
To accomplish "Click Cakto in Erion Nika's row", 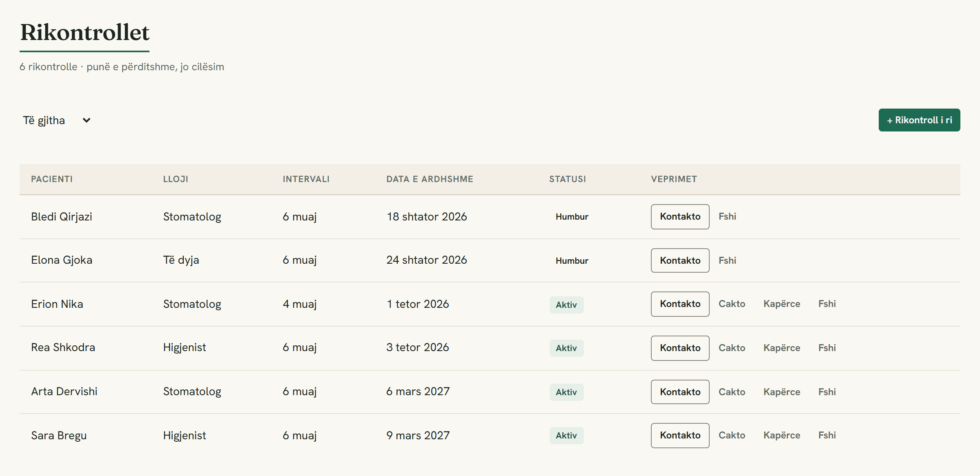I will click(732, 304).
